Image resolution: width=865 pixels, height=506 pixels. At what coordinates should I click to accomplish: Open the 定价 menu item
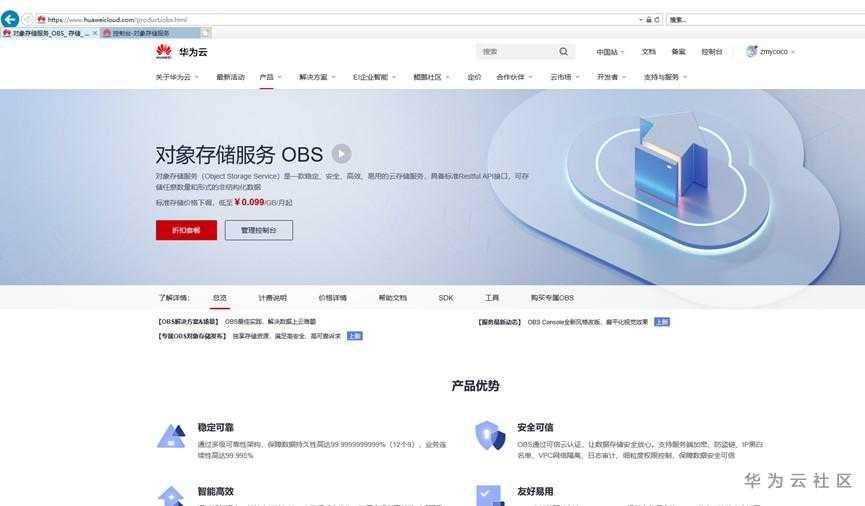click(x=474, y=77)
